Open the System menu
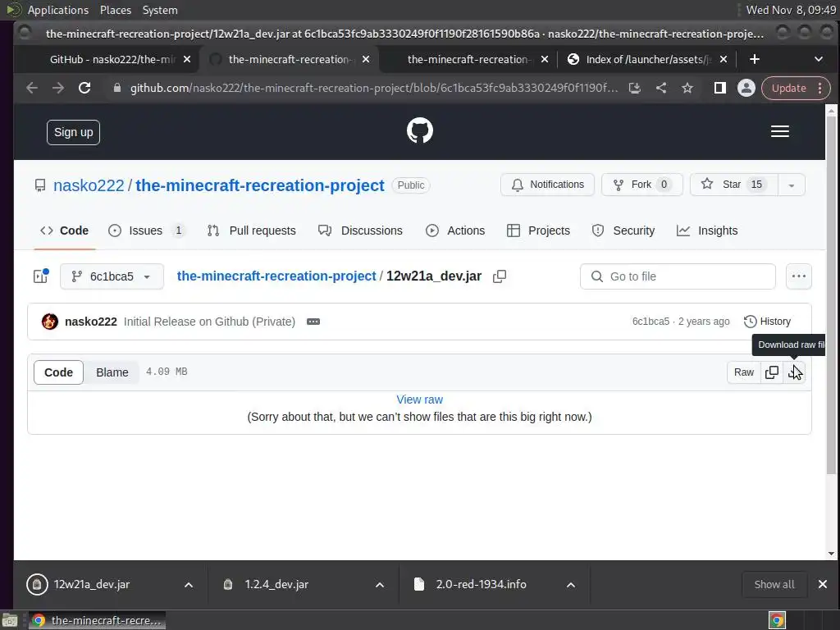 pyautogui.click(x=160, y=10)
